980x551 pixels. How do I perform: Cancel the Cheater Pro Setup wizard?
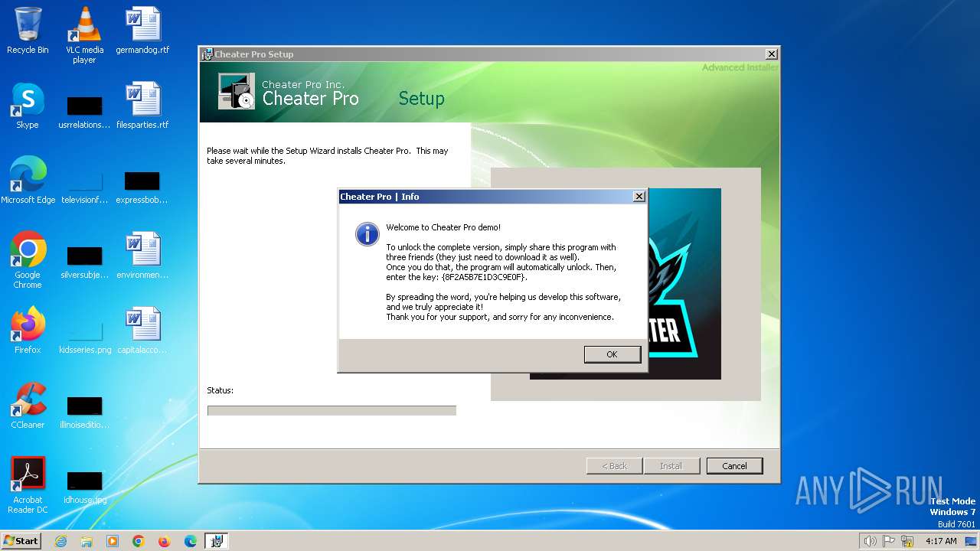[x=734, y=465]
